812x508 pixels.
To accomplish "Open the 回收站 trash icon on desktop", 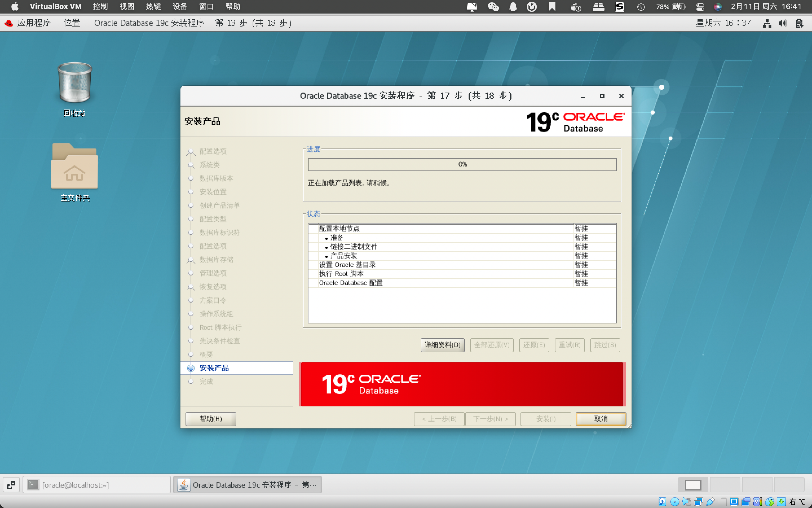I will pyautogui.click(x=74, y=89).
